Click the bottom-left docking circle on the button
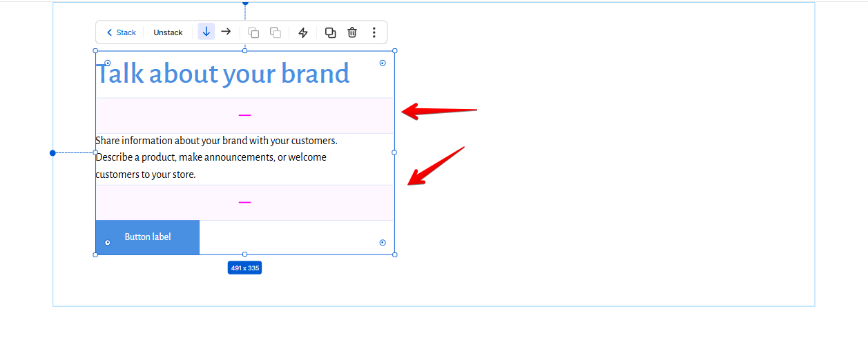 [107, 243]
